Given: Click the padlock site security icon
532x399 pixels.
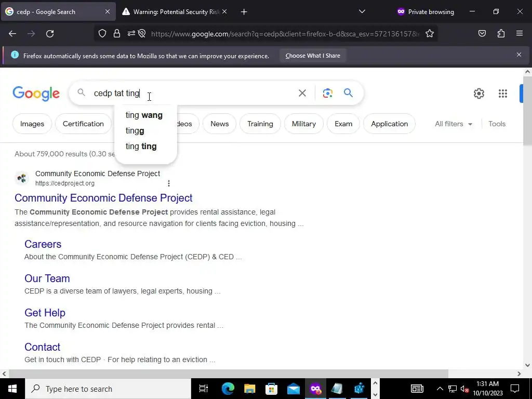Looking at the screenshot, I should click(x=117, y=34).
